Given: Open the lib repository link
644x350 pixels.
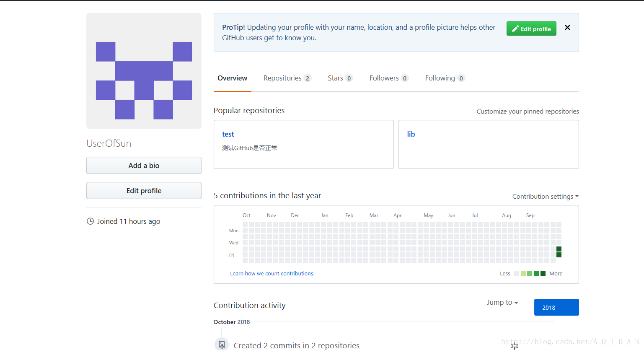Looking at the screenshot, I should point(411,134).
